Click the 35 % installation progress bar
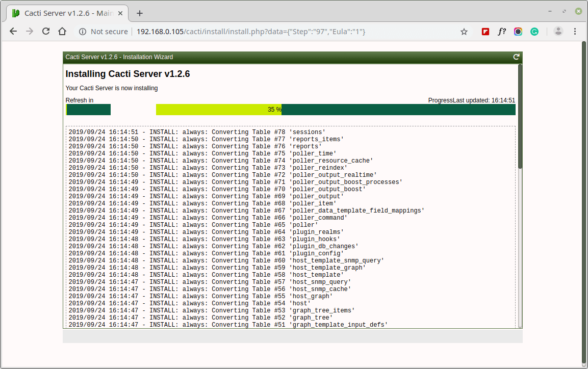588x369 pixels. point(336,110)
